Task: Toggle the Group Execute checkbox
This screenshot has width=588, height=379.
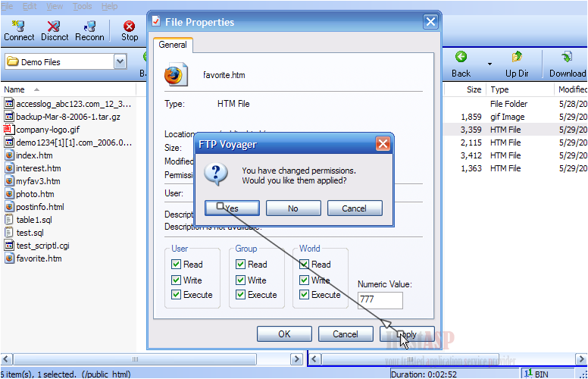Action: click(x=241, y=295)
